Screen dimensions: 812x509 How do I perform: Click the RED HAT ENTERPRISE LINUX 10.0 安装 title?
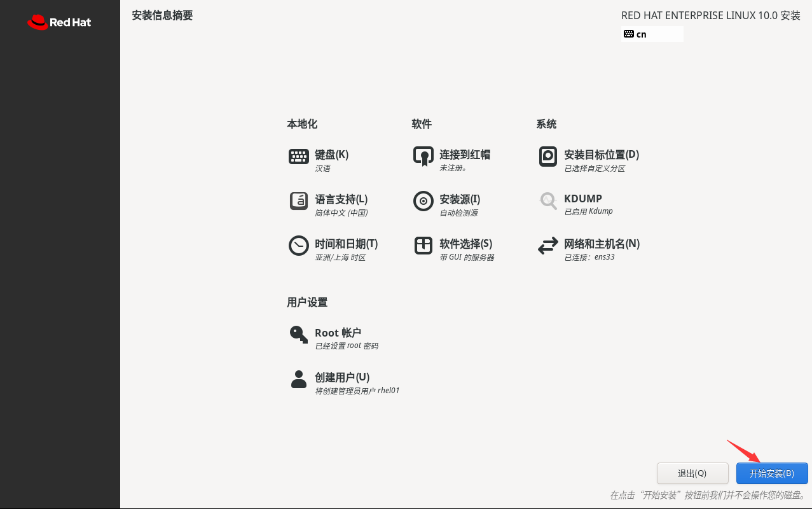[x=711, y=16]
